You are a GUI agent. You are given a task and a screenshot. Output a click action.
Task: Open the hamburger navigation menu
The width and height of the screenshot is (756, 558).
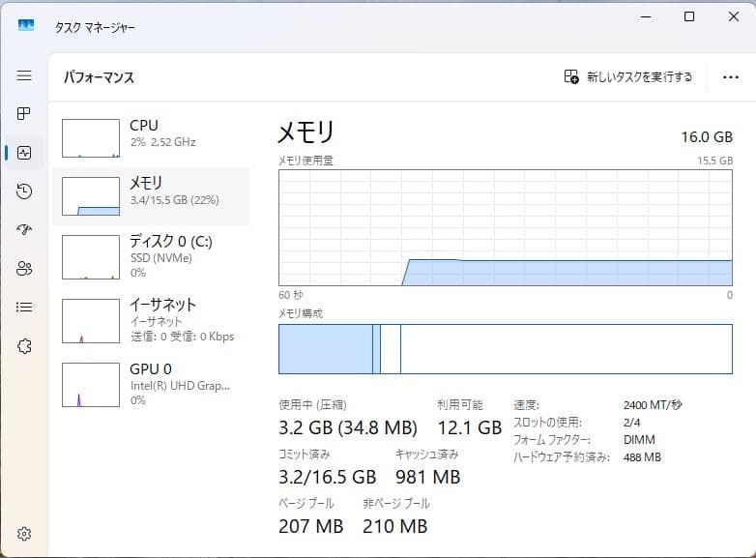tap(24, 75)
